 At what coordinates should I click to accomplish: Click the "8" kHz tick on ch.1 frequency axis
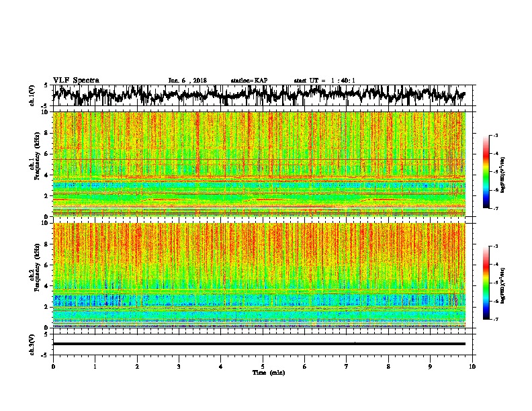[x=47, y=133]
